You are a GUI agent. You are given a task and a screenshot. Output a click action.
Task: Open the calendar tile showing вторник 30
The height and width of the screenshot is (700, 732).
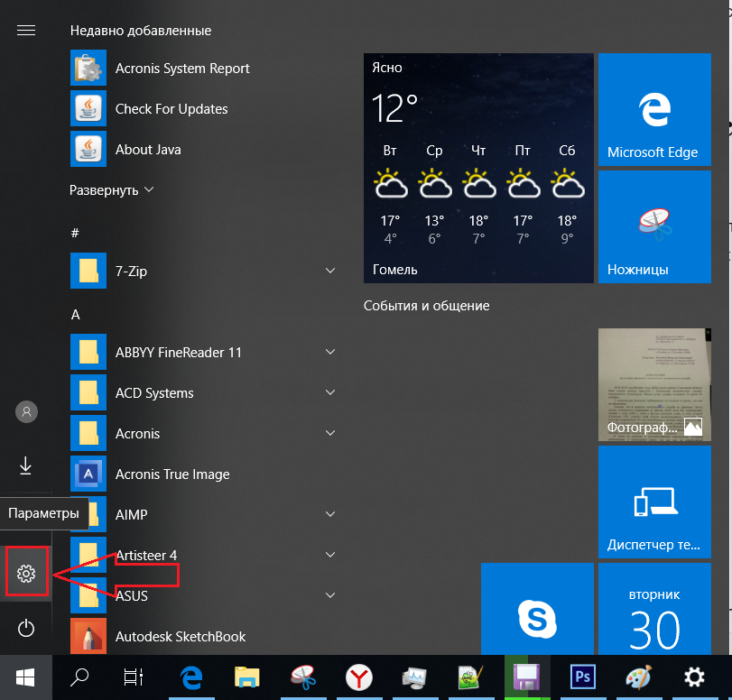654,609
